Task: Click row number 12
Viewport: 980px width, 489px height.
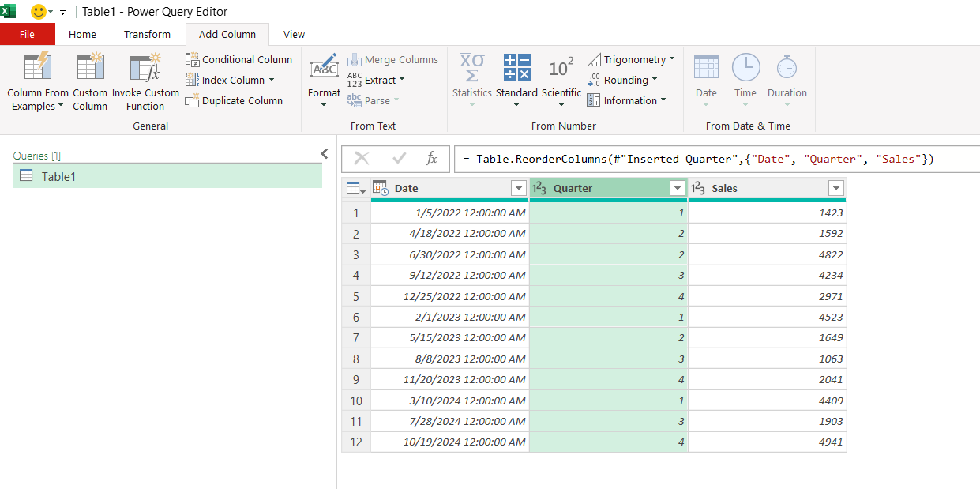Action: (356, 442)
